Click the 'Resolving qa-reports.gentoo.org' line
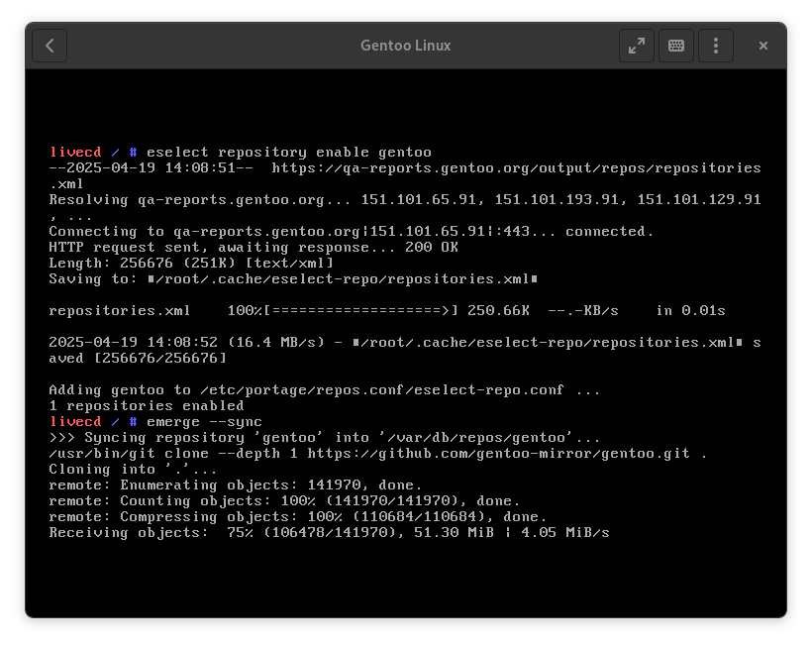Screen dimensions: 812x646 tap(405, 200)
